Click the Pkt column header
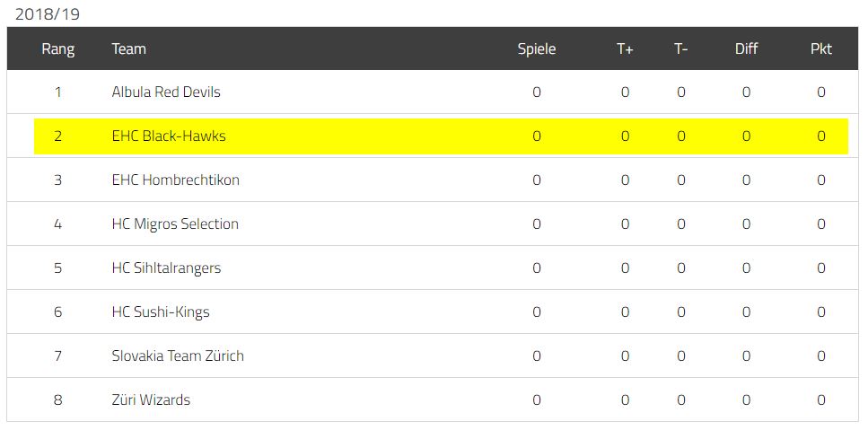This screenshot has width=868, height=430. [821, 48]
